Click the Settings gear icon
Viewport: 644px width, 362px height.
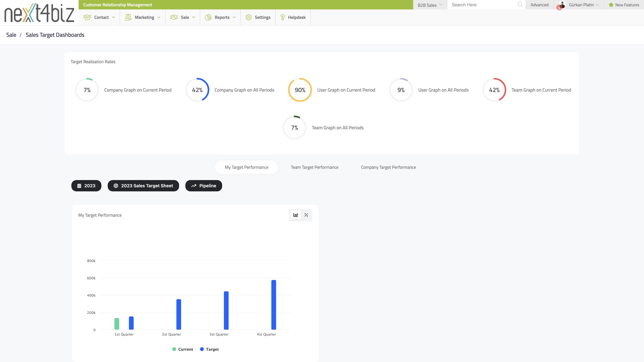click(x=249, y=17)
